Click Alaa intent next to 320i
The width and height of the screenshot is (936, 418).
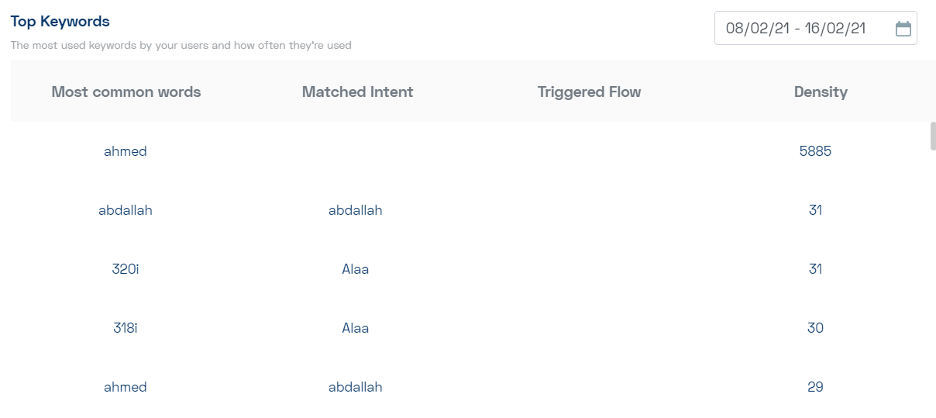pyautogui.click(x=355, y=269)
